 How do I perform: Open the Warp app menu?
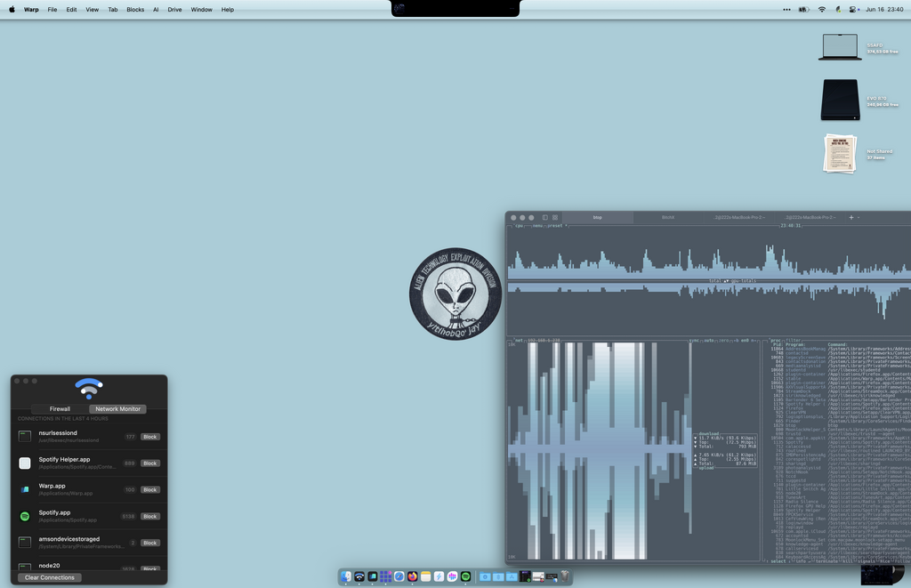tap(31, 9)
